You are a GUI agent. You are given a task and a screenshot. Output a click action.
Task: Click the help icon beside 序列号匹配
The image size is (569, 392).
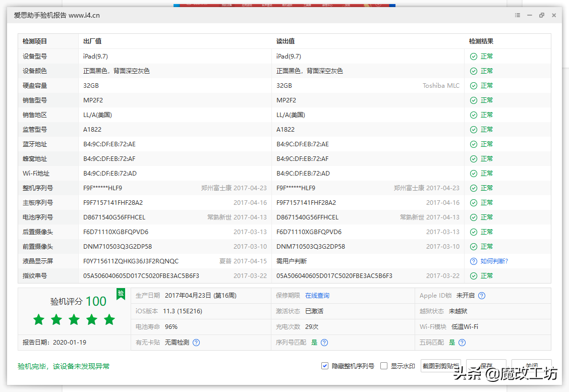click(325, 342)
